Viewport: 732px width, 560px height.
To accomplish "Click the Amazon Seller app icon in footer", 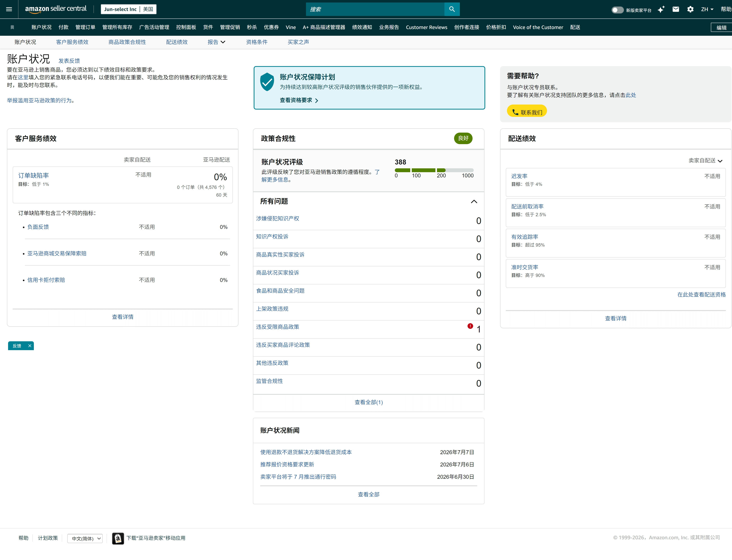I will point(118,538).
